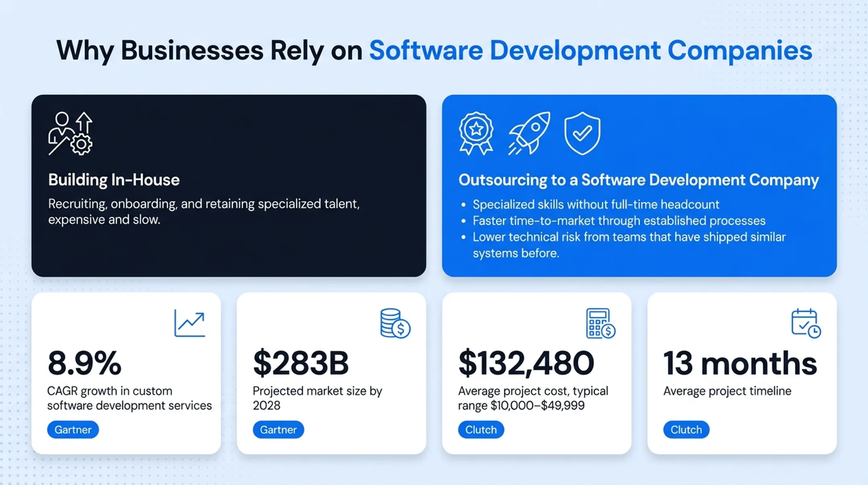Click the calendar with clock icon
868x485 pixels.
tap(806, 323)
